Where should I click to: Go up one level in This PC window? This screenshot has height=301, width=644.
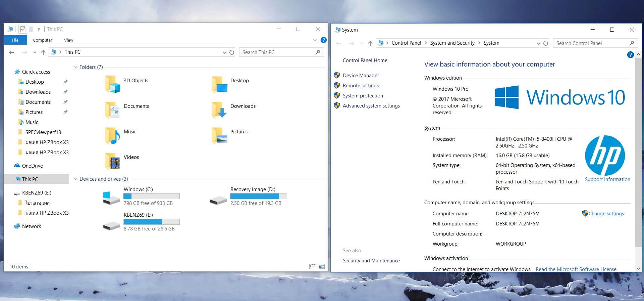43,52
